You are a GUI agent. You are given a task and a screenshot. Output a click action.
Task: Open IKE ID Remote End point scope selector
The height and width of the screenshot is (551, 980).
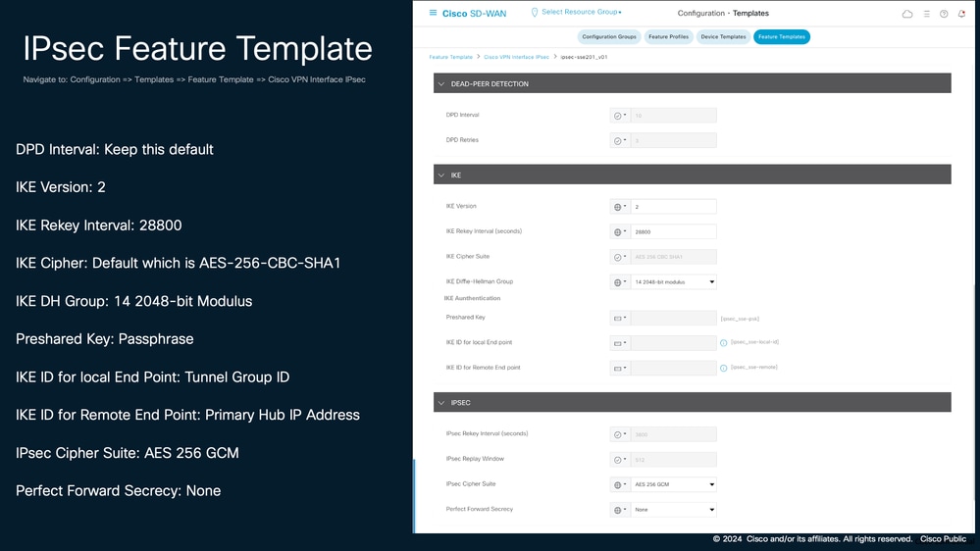coord(620,368)
